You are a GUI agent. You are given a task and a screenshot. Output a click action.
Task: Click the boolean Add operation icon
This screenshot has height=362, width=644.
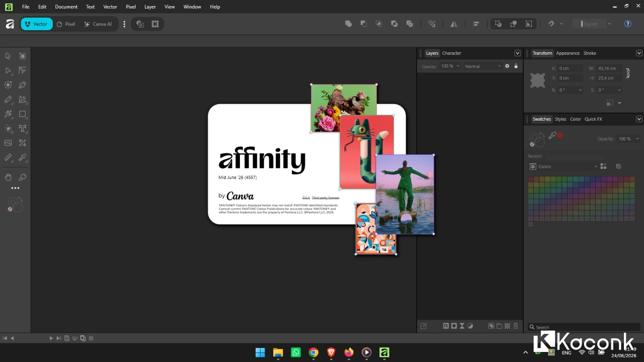pyautogui.click(x=348, y=24)
